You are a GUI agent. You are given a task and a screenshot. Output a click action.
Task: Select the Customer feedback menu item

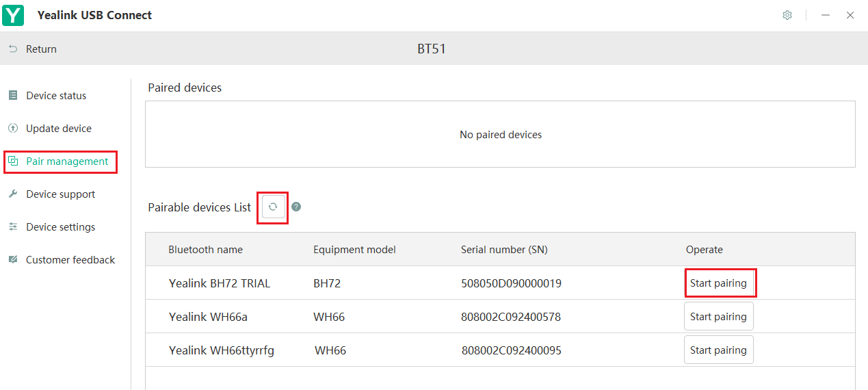(70, 260)
